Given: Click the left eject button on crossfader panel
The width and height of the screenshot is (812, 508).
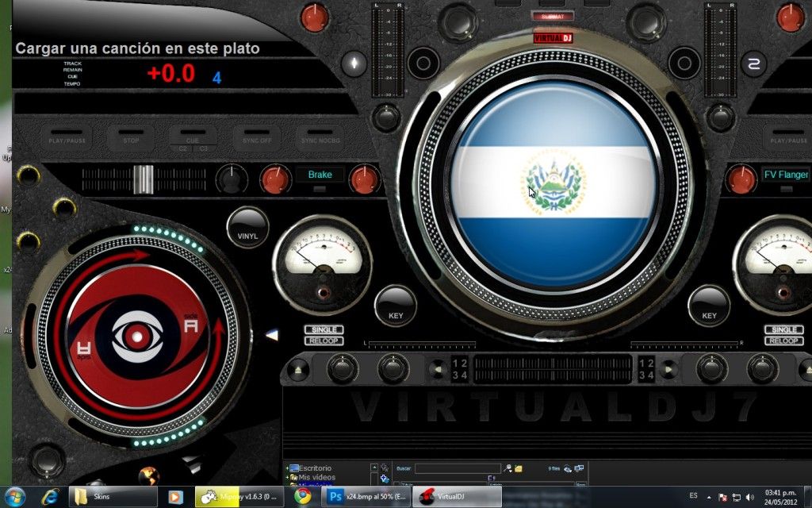Looking at the screenshot, I should [x=298, y=370].
